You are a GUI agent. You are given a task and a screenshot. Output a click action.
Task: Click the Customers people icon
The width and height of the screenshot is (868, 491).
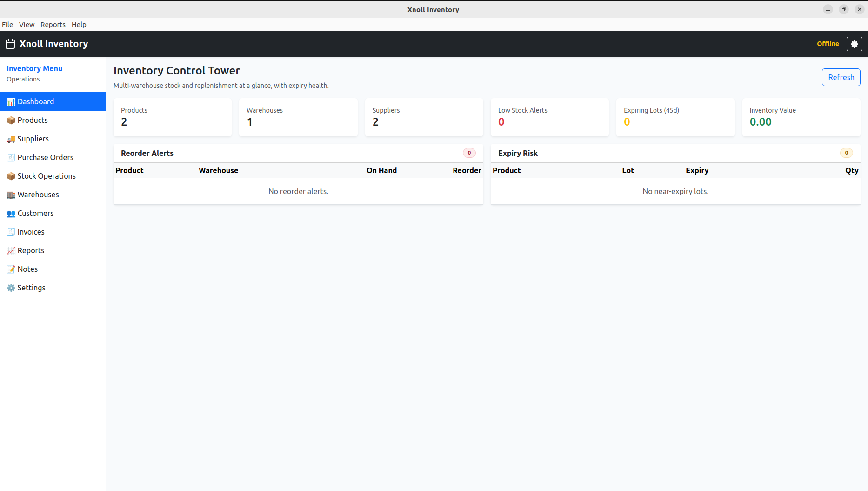coord(11,214)
